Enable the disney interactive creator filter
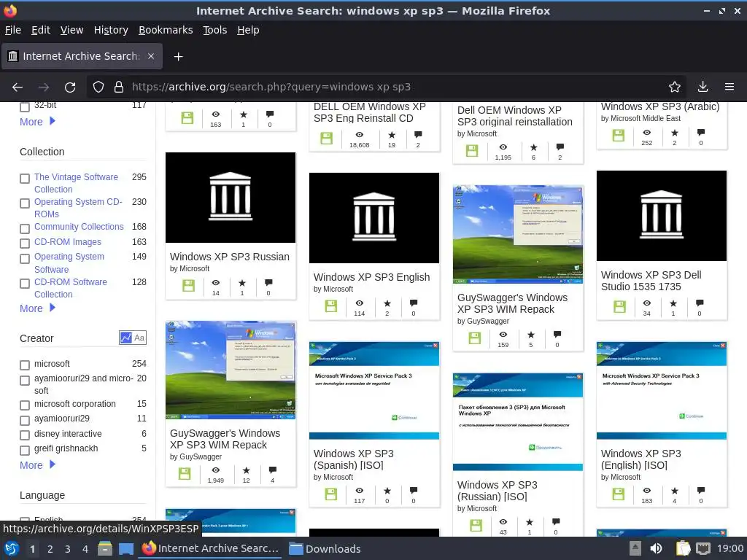The width and height of the screenshot is (747, 560). pos(25,435)
